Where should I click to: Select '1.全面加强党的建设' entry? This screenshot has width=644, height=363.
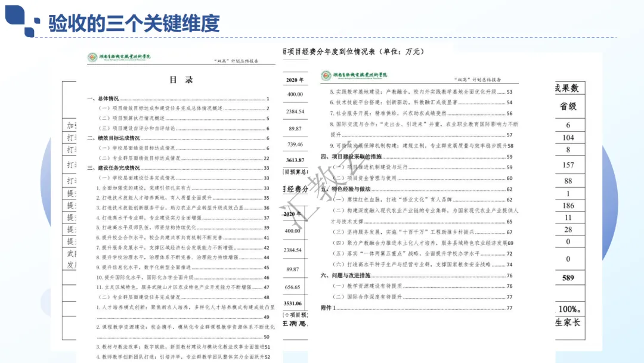(x=183, y=188)
